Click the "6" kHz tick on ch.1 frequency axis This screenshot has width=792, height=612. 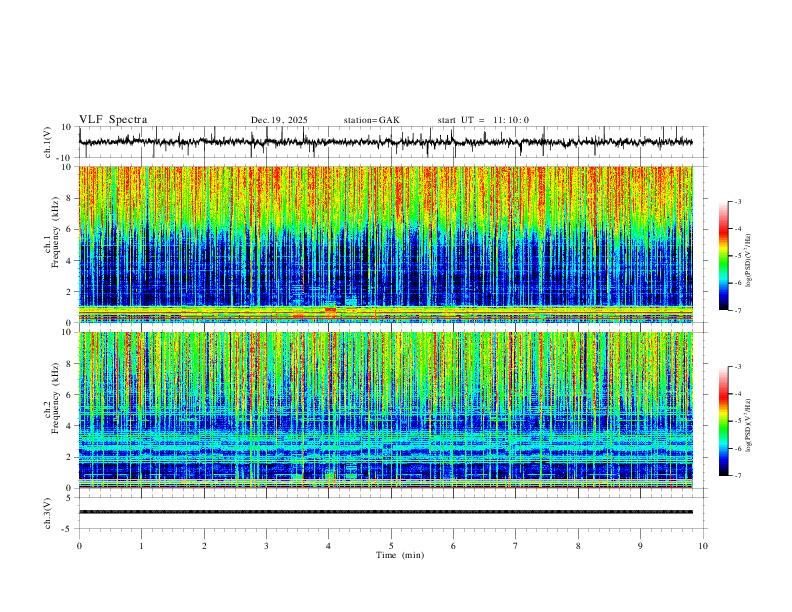coord(69,229)
